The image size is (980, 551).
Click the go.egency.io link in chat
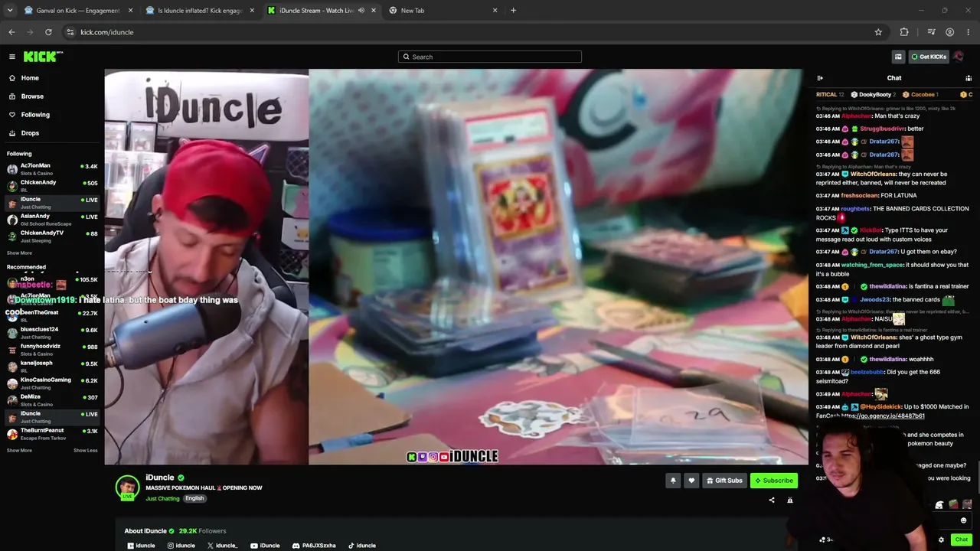click(x=883, y=416)
